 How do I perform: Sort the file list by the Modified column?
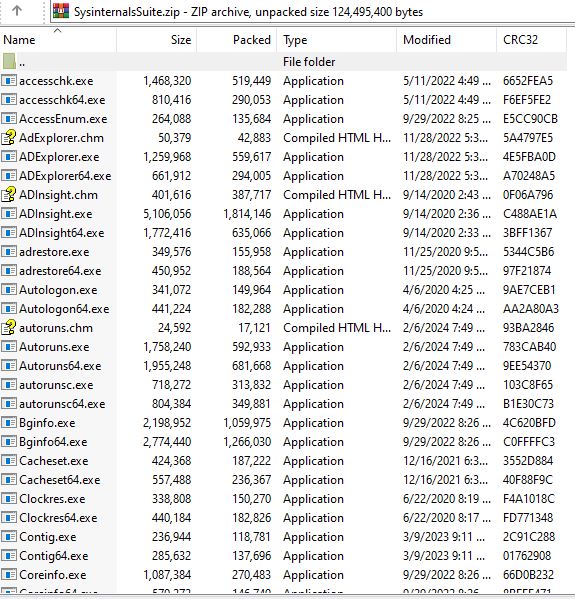coord(447,40)
